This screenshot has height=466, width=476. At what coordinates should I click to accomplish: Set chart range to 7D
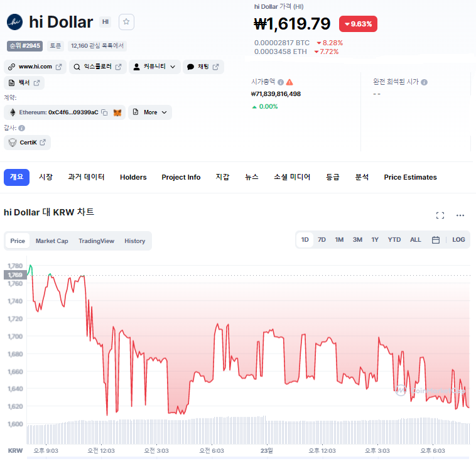(322, 240)
